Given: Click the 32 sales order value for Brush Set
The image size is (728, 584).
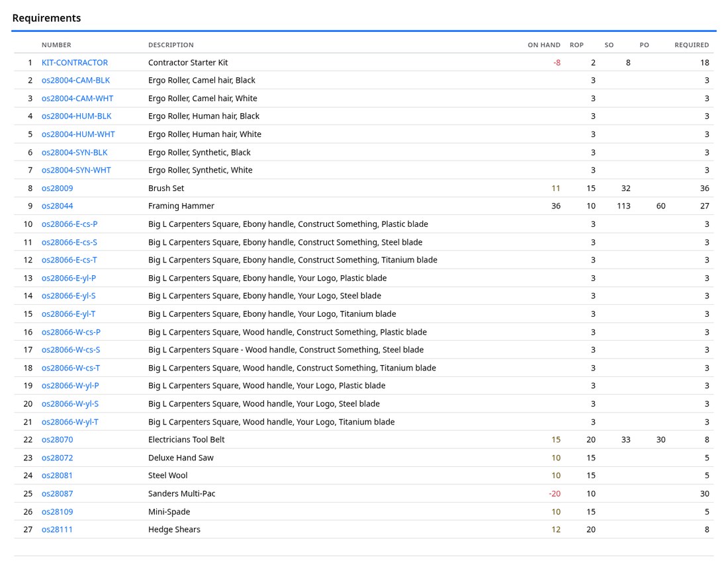Looking at the screenshot, I should pos(626,188).
